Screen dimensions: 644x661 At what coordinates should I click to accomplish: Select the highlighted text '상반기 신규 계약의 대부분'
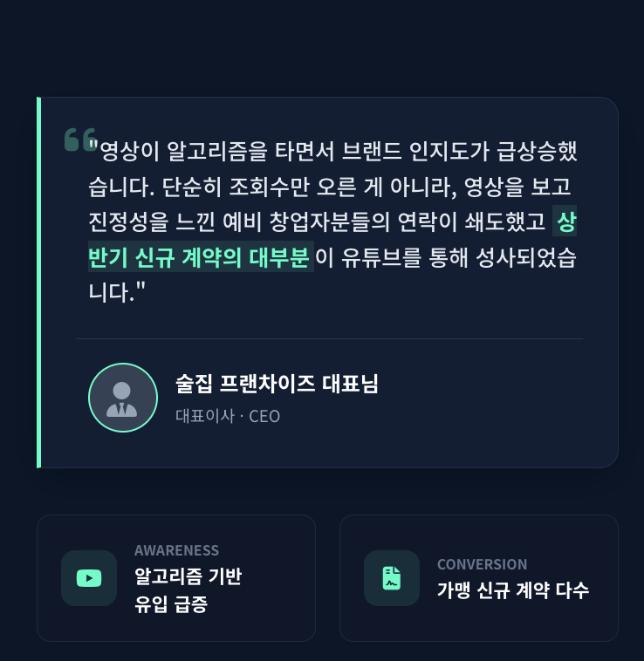[x=201, y=258]
